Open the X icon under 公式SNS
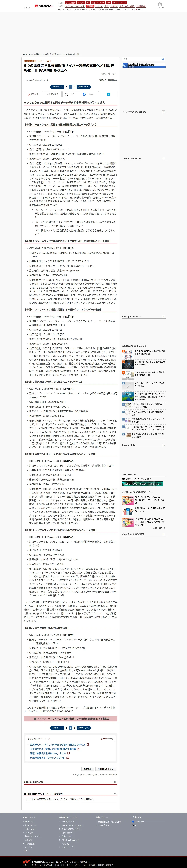Image resolution: width=187 pixels, height=868 pixels. pos(133,825)
